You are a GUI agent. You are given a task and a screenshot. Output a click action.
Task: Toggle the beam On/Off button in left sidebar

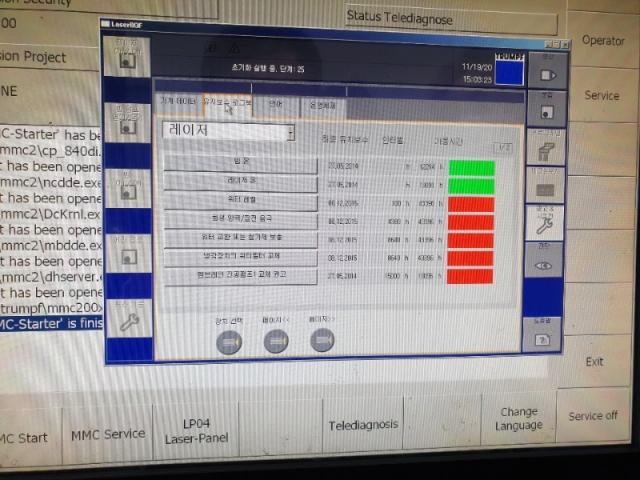[128, 189]
